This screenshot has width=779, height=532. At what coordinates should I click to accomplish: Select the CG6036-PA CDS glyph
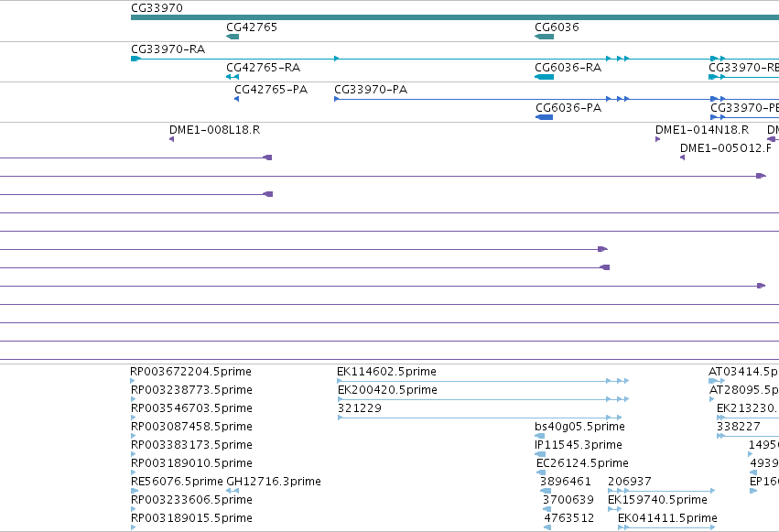(544, 117)
